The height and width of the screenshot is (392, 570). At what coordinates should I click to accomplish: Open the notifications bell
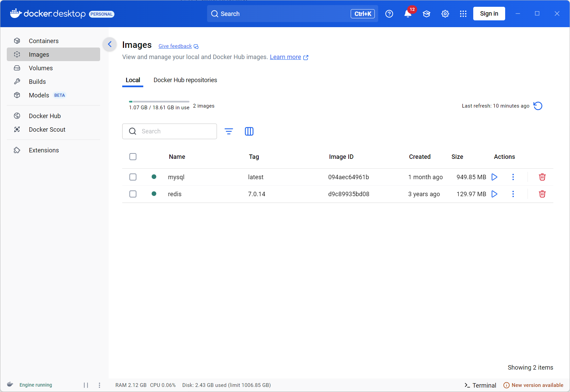click(x=408, y=14)
